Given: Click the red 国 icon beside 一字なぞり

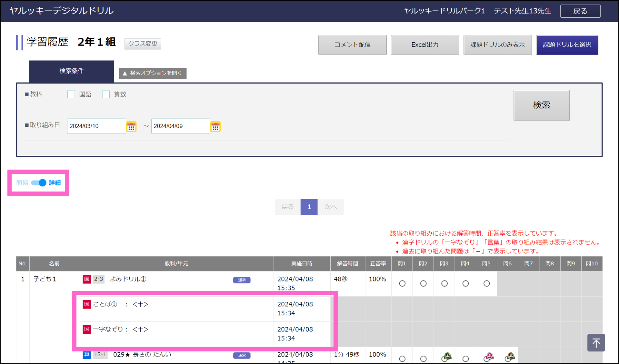Looking at the screenshot, I should [x=87, y=330].
